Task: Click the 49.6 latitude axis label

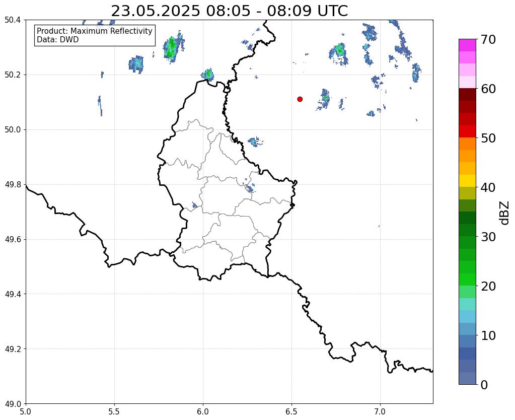Action: click(x=13, y=240)
